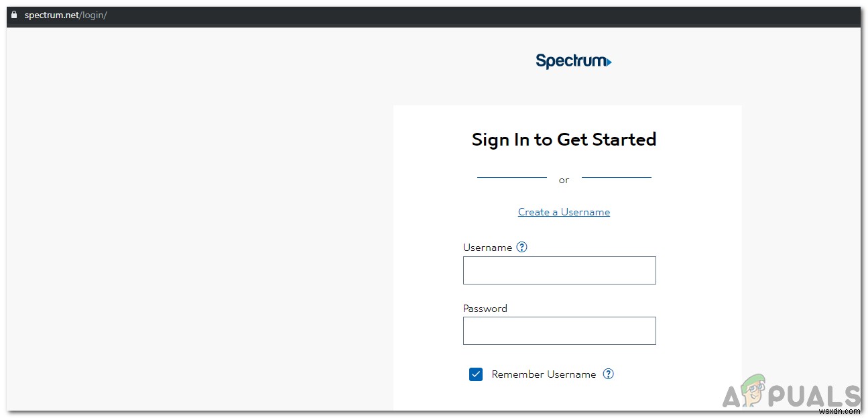Select the blue arrow in the Spectrum logo
The height and width of the screenshot is (418, 868).
pyautogui.click(x=609, y=62)
